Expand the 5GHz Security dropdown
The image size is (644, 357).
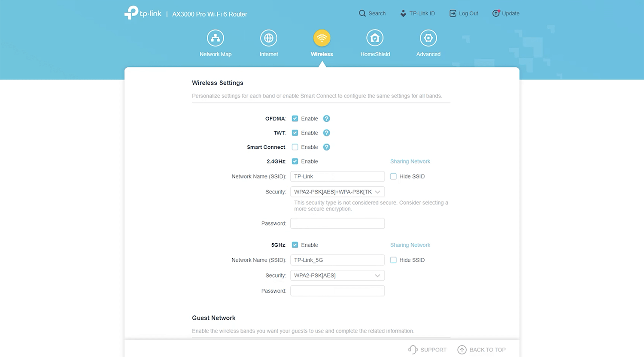(x=337, y=275)
